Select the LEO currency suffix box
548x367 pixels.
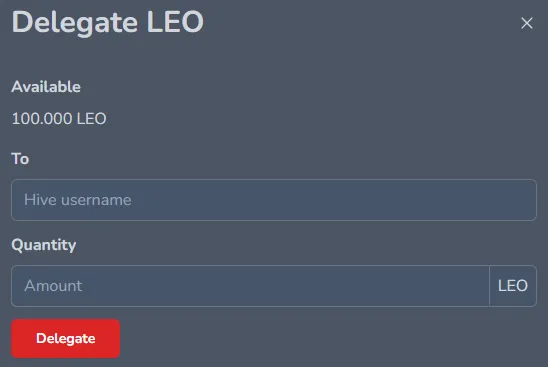tap(513, 286)
